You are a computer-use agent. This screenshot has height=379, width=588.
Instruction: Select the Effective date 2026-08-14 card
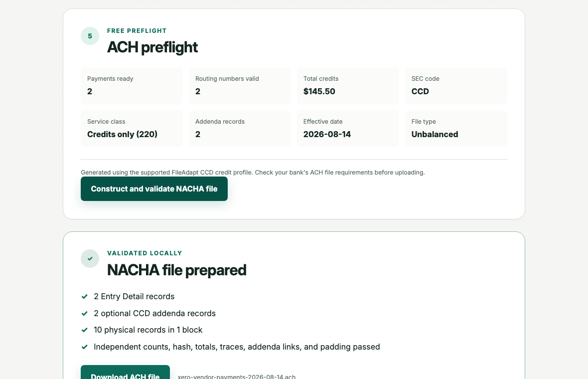[x=348, y=129]
